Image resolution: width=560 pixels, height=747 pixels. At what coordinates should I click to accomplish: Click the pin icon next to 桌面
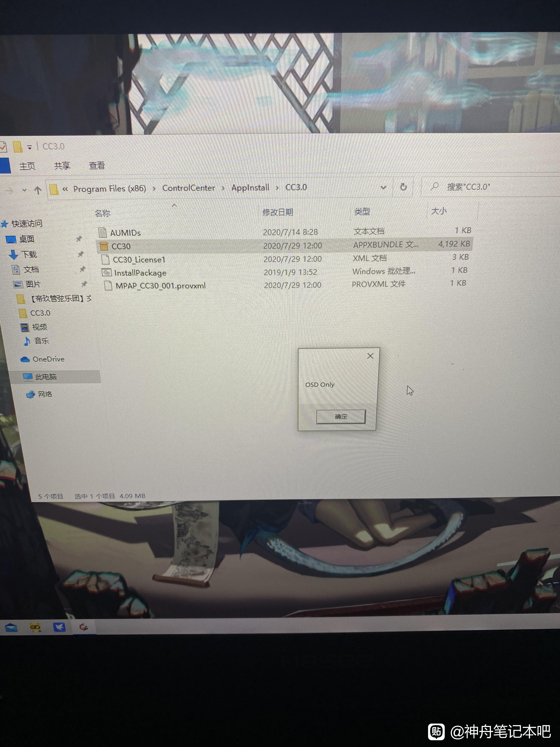tap(79, 239)
